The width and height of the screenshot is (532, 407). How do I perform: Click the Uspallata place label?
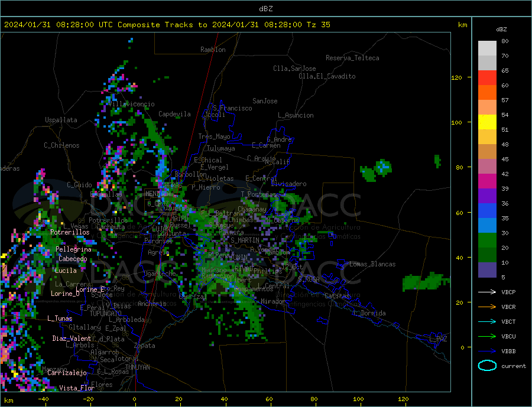(61, 120)
